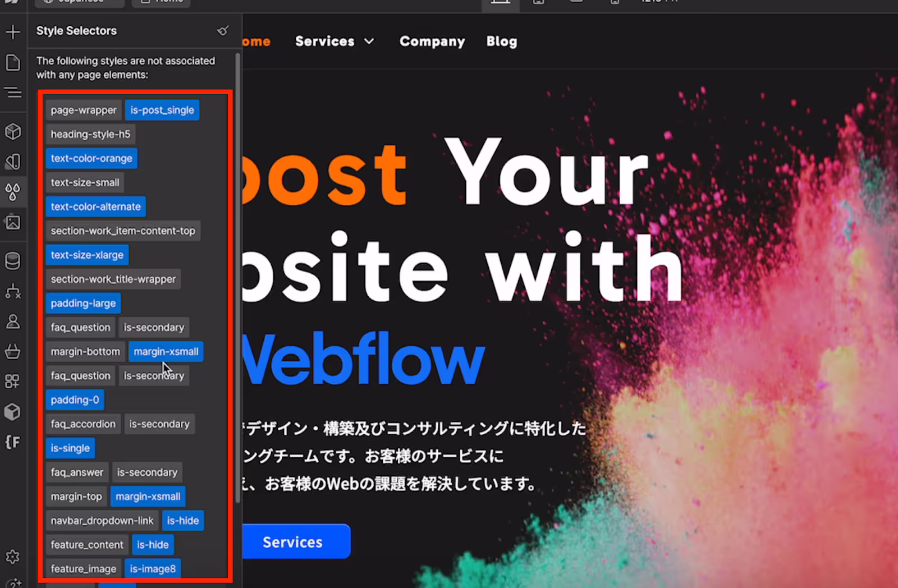Select the navbar_dropdown-link tag
Screen dimensions: 898x588
[102, 521]
